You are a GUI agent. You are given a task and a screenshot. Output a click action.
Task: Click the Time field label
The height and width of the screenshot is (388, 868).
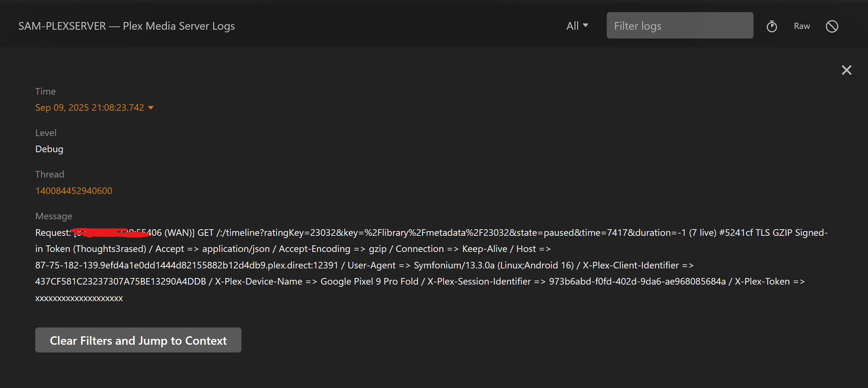[x=45, y=91]
